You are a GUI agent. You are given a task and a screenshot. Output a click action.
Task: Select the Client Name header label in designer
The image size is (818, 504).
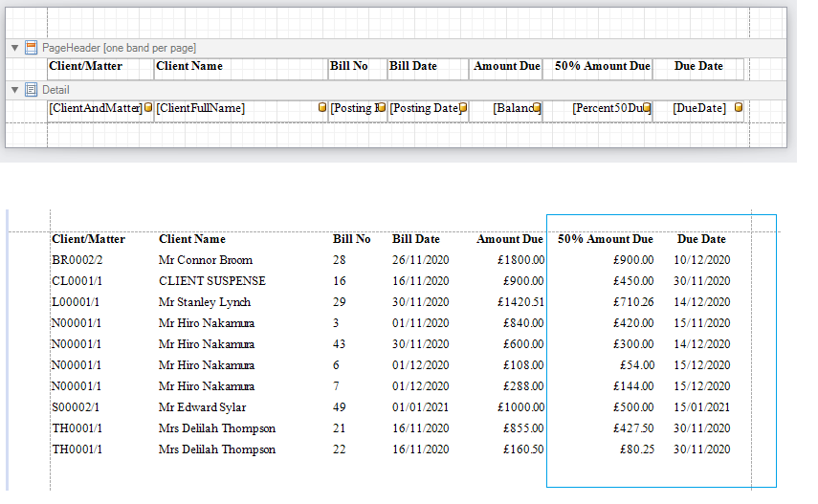coord(241,69)
